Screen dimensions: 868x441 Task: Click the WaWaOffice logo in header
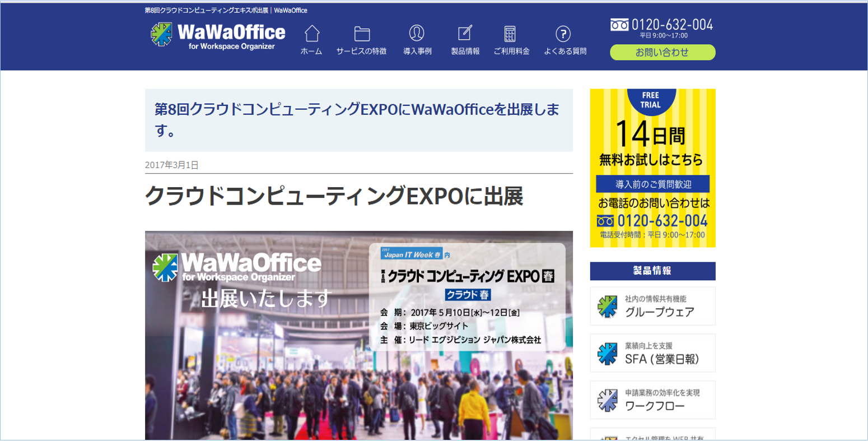[x=218, y=36]
